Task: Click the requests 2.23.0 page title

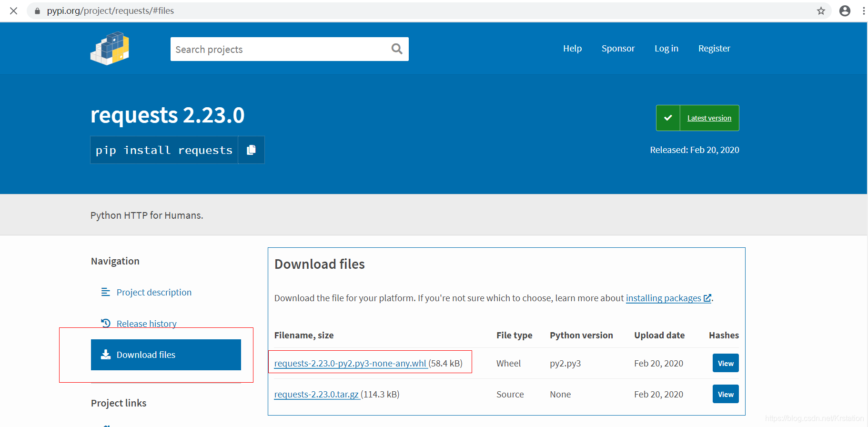Action: pos(168,115)
